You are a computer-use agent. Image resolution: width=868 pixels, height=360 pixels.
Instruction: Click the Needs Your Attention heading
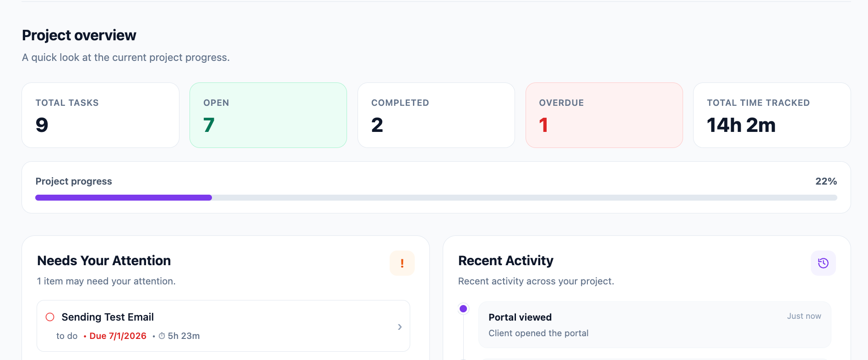click(104, 261)
